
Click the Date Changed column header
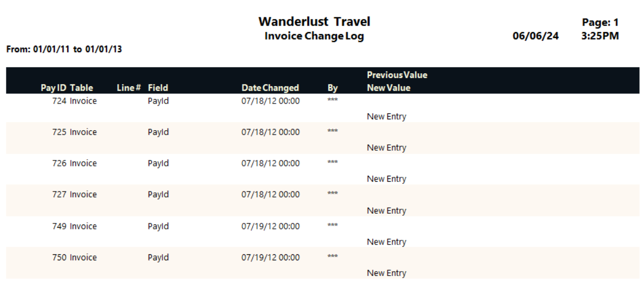coord(270,88)
